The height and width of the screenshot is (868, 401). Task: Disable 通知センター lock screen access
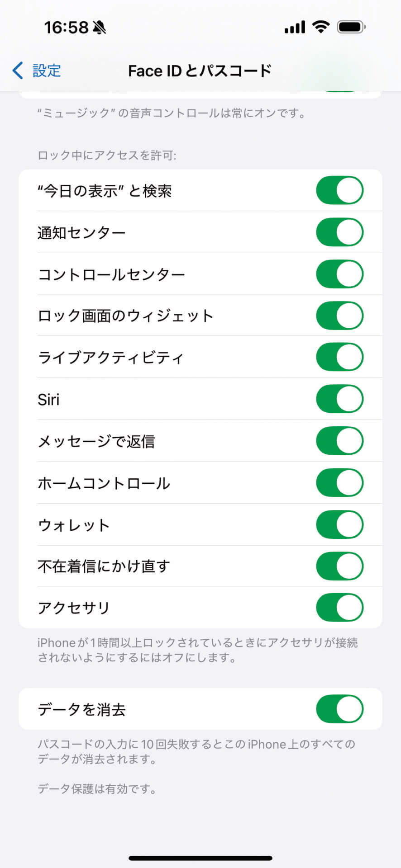coord(339,232)
